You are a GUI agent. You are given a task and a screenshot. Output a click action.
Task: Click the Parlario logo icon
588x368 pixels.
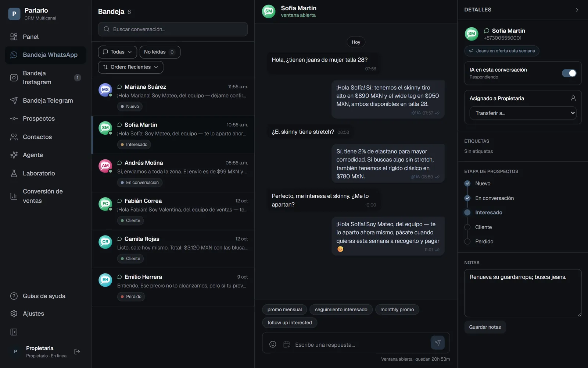click(x=14, y=14)
